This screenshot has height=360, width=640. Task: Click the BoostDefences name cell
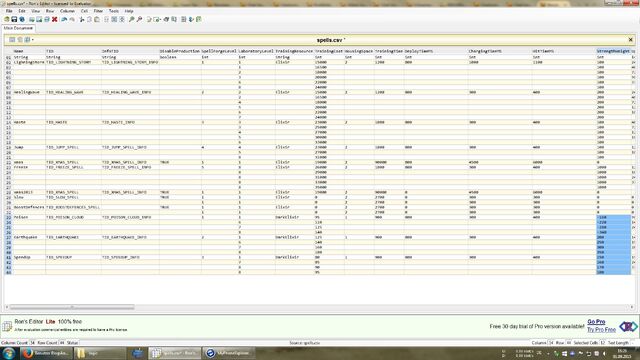(x=29, y=207)
